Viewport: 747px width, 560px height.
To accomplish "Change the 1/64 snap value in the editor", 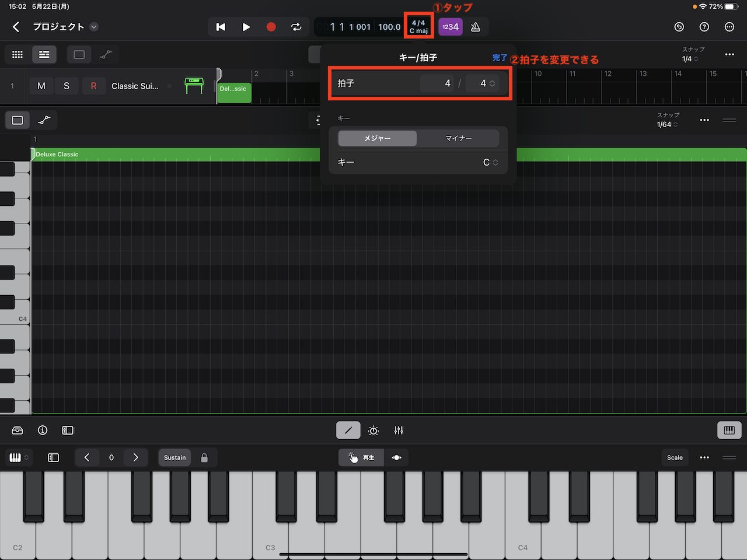I will coord(667,125).
